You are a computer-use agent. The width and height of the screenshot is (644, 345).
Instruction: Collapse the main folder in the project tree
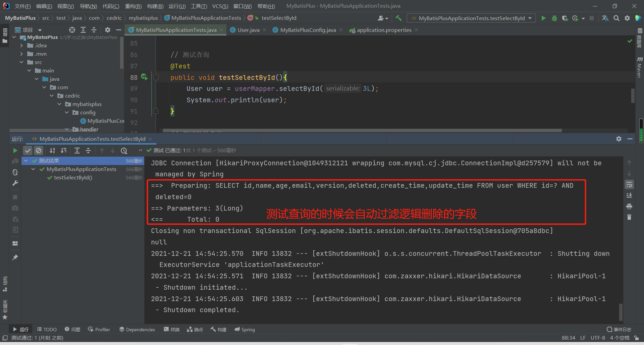click(29, 70)
